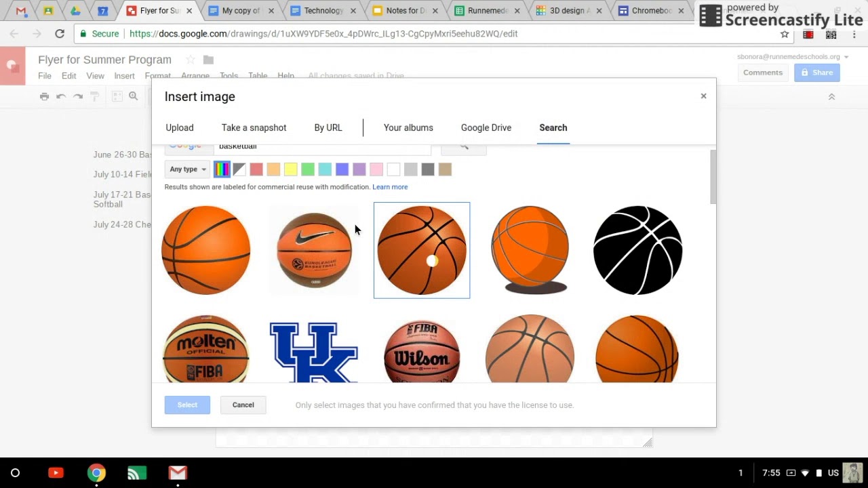The width and height of the screenshot is (868, 488).
Task: Choose the plain orange basketball image
Action: tap(206, 250)
